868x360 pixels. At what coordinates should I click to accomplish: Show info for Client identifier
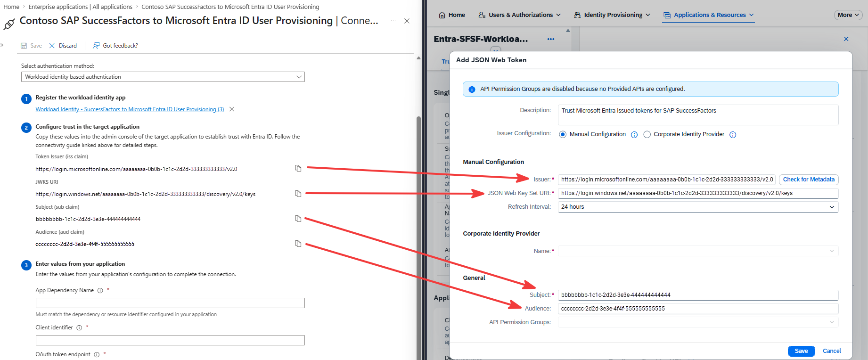coord(79,328)
